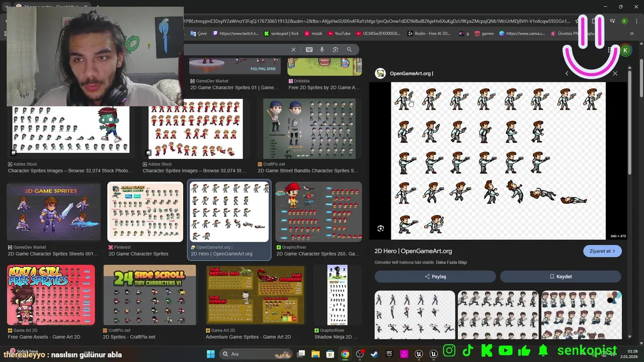
Task: Open the third related image in preview panel
Action: click(582, 315)
